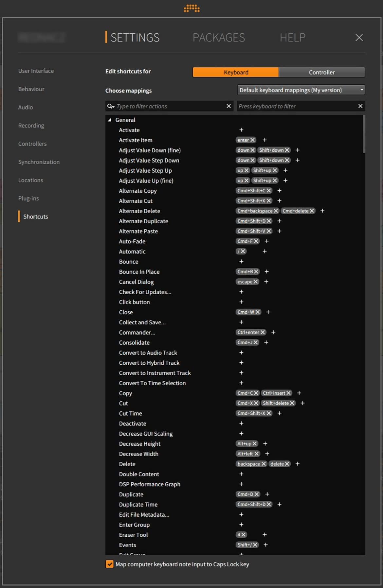Add another shortcut to the Eraser Tool row
This screenshot has width=383, height=588.
click(264, 535)
